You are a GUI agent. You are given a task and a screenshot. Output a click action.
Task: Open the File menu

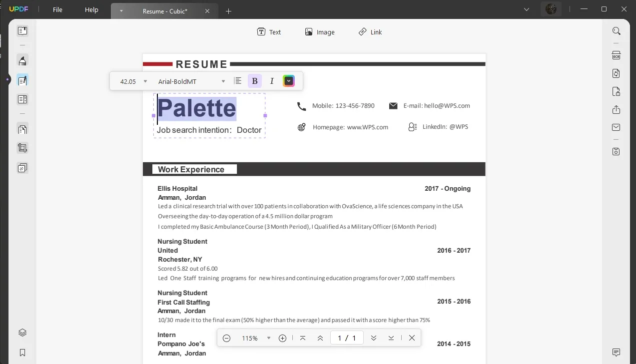tap(57, 10)
